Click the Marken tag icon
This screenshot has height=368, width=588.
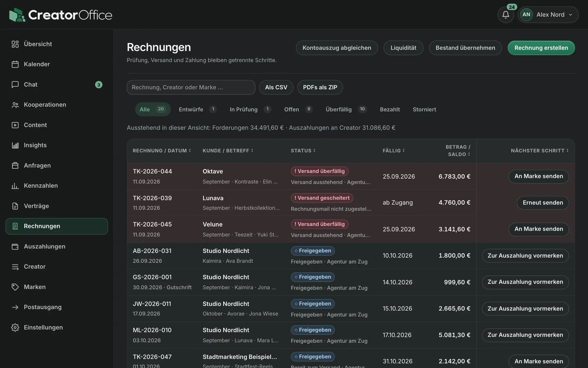coord(15,287)
